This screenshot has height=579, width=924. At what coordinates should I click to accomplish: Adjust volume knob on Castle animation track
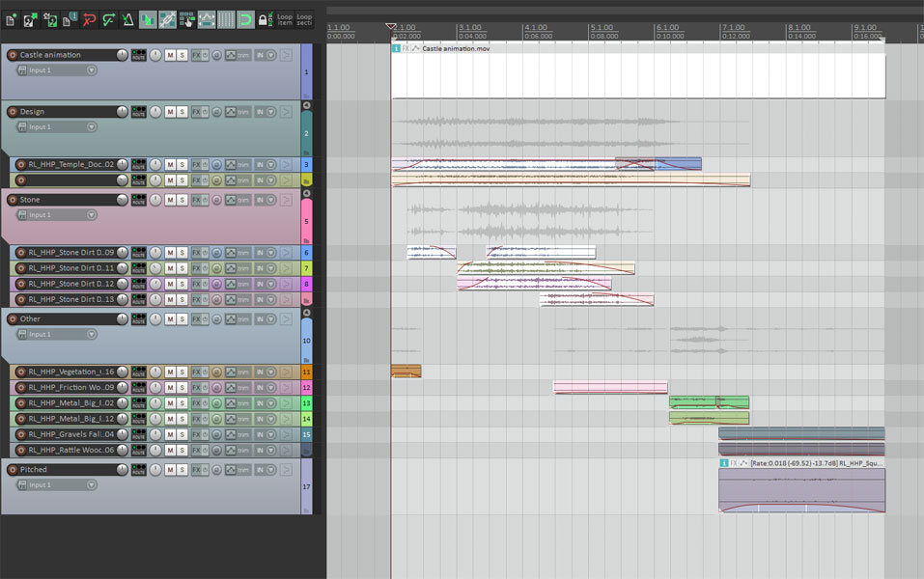(x=122, y=55)
